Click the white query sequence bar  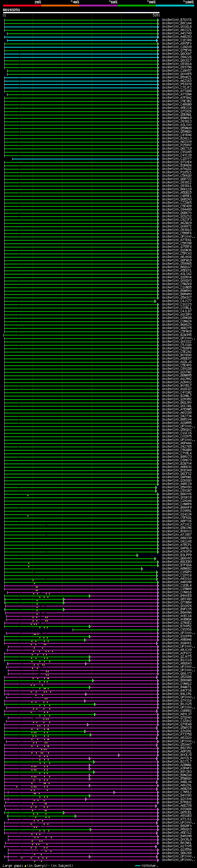pyautogui.click(x=81, y=12)
